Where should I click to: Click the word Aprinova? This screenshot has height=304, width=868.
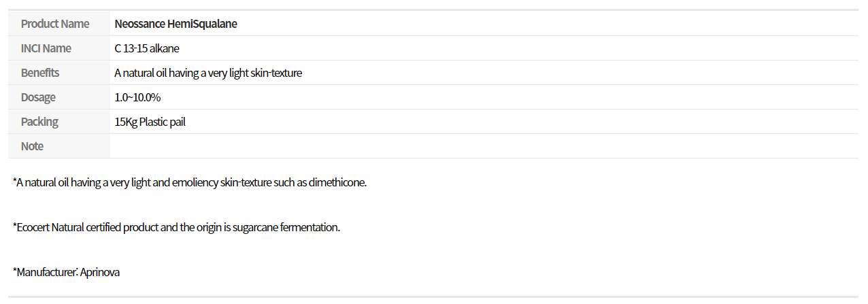tap(100, 272)
